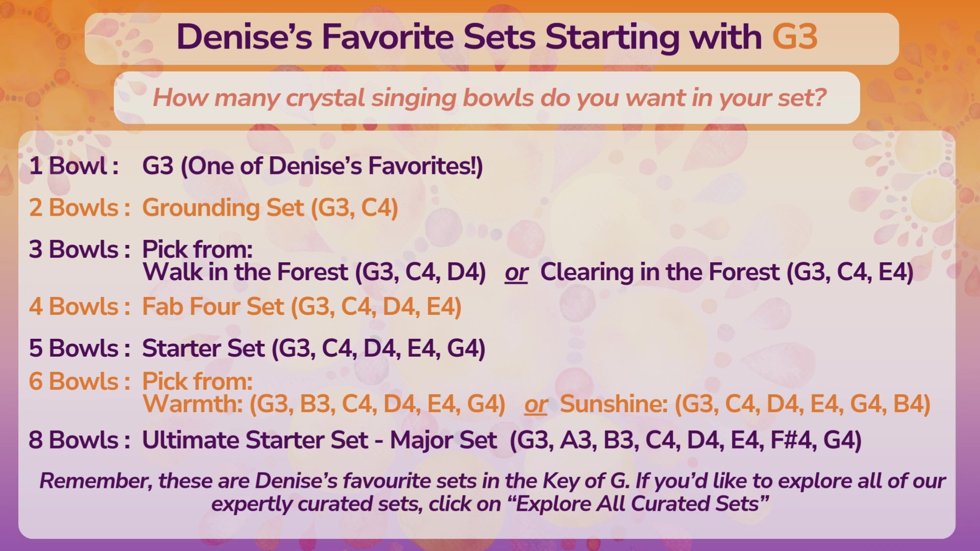980x551 pixels.
Task: Click the underlined "or" between Warmth and Sunshine
Action: click(x=535, y=405)
